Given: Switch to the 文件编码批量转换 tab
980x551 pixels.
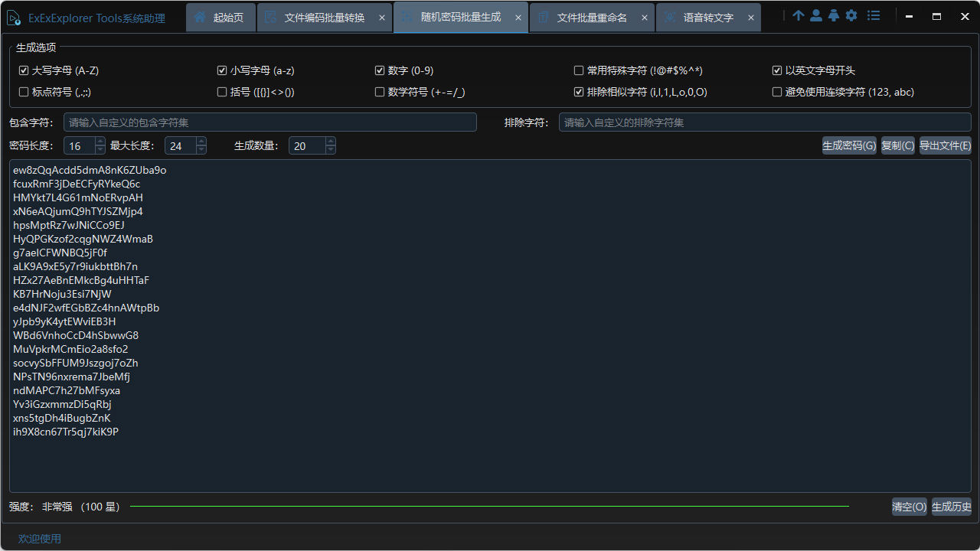Looking at the screenshot, I should 324,18.
